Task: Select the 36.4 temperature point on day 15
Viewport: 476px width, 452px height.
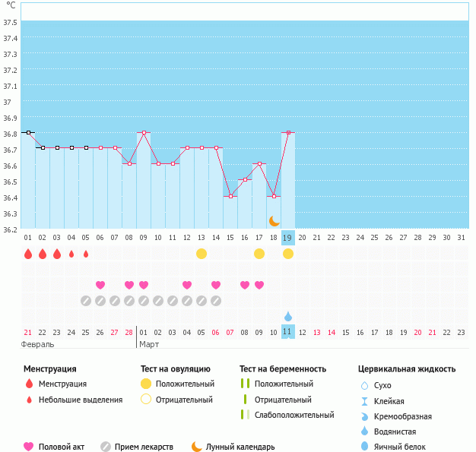Action: pyautogui.click(x=230, y=196)
